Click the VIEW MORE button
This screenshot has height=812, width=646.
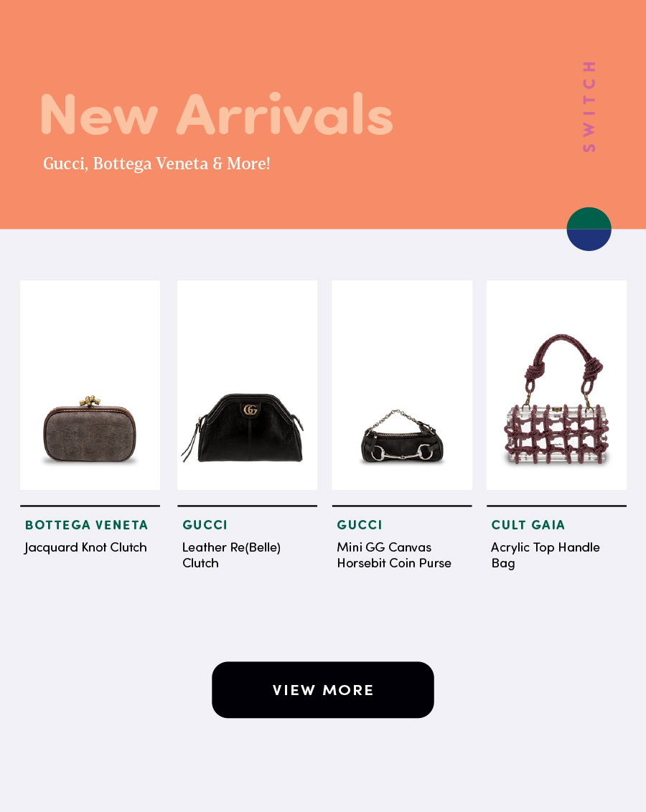[x=323, y=690]
